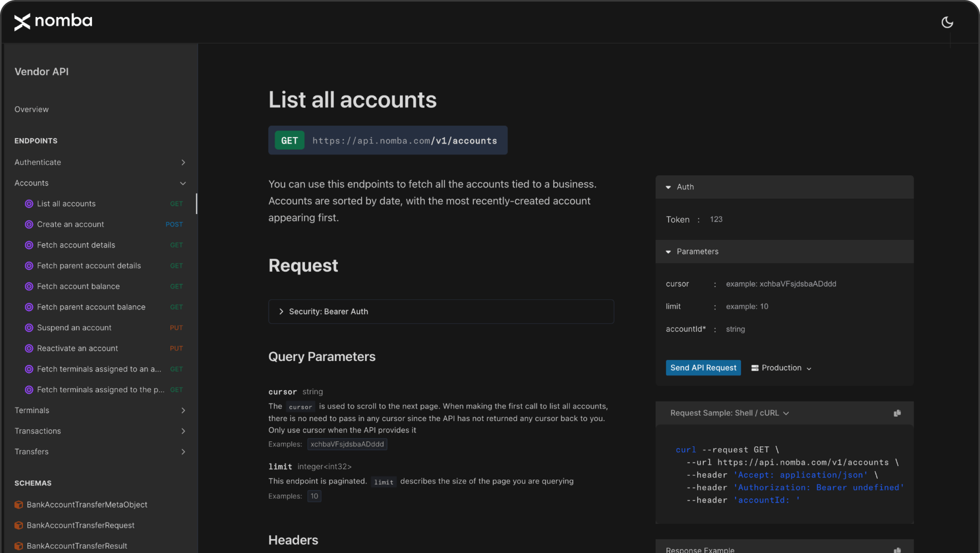Open Fetch parent account details endpoint

89,266
